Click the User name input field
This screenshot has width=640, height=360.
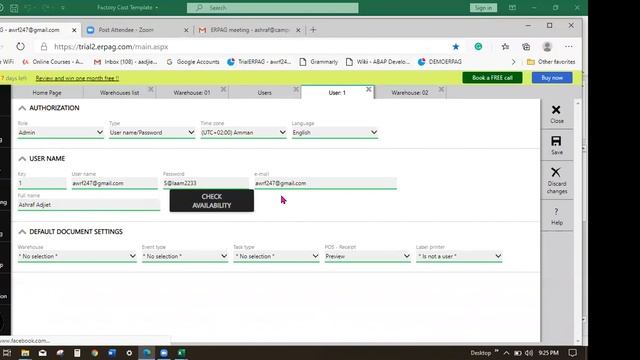tap(114, 183)
